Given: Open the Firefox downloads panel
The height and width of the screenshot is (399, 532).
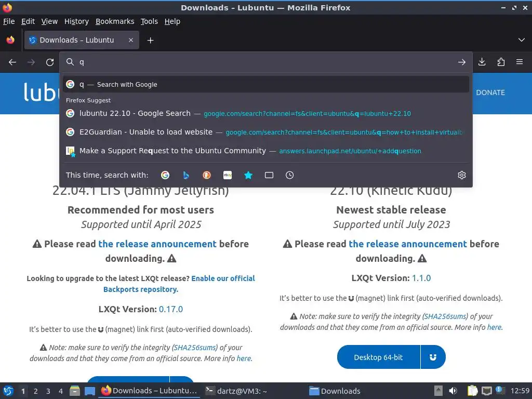Looking at the screenshot, I should pyautogui.click(x=482, y=62).
